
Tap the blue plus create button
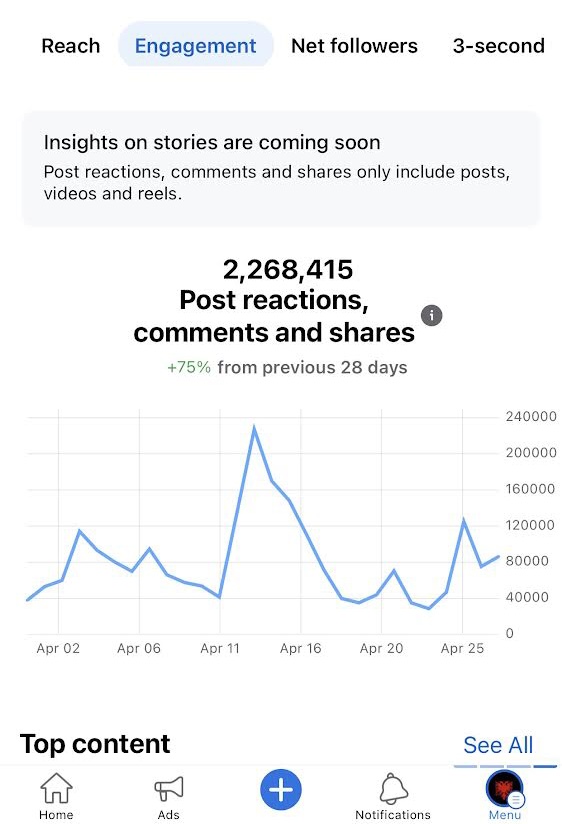coord(281,790)
